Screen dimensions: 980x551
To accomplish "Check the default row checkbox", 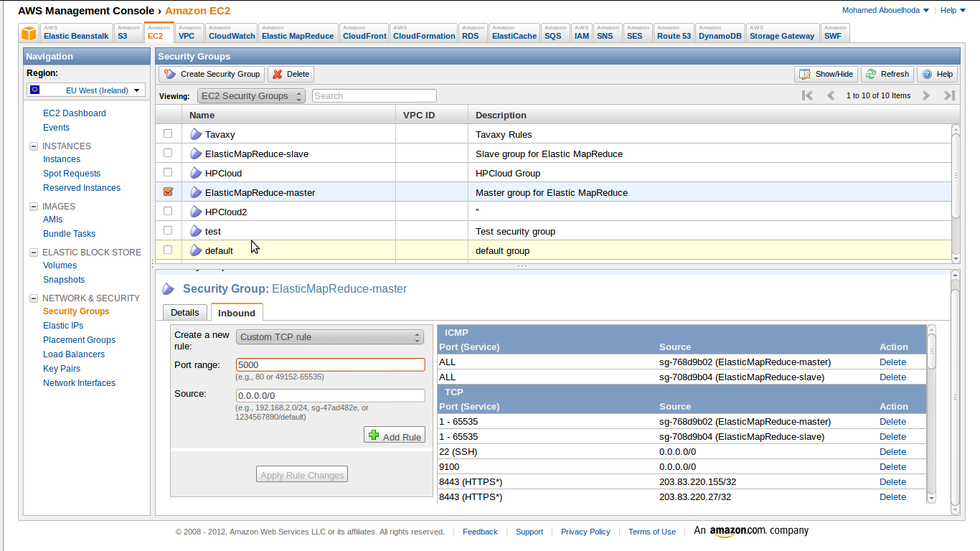I will pos(168,250).
